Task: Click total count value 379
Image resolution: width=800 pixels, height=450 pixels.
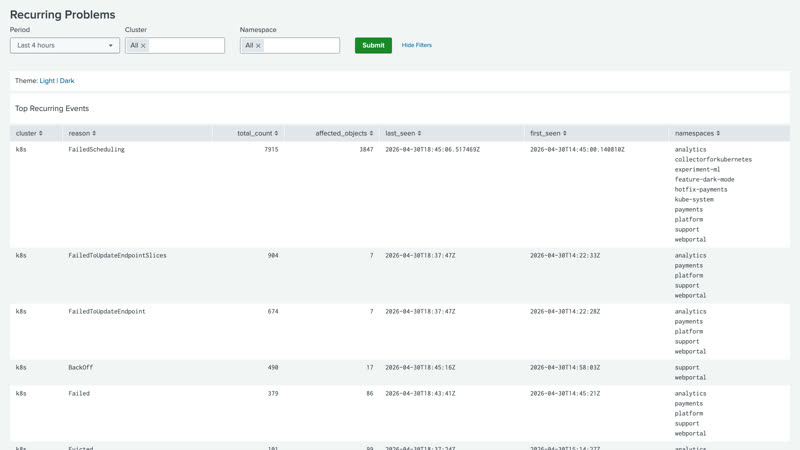Action: (x=273, y=394)
